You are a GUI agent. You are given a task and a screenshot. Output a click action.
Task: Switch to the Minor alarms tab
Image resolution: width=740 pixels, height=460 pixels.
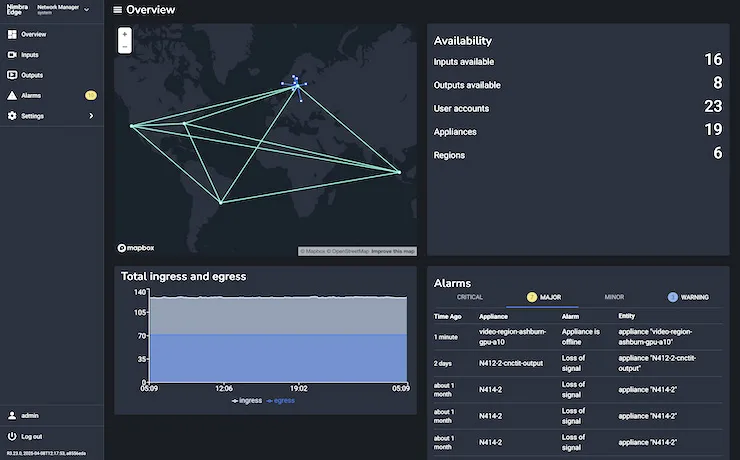(614, 297)
